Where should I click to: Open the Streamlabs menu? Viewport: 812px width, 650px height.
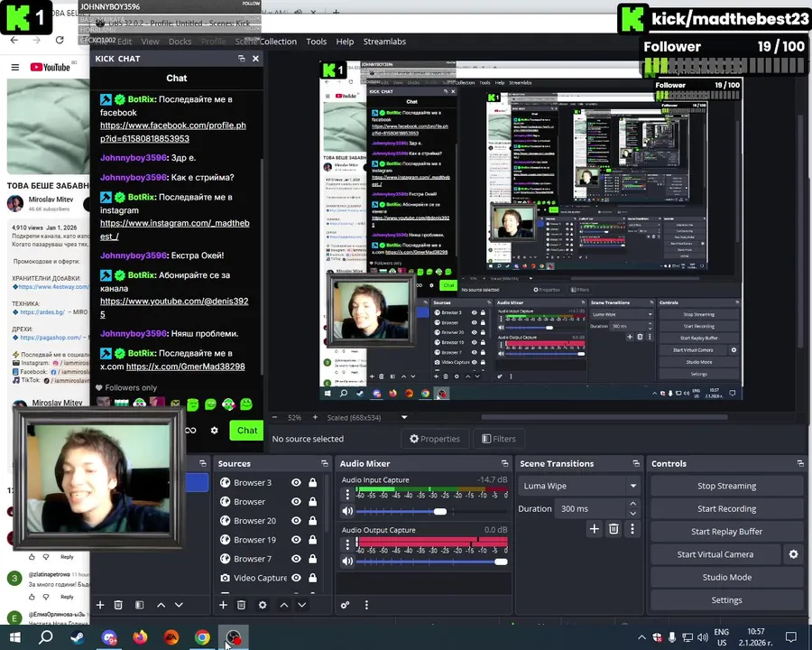(x=384, y=42)
